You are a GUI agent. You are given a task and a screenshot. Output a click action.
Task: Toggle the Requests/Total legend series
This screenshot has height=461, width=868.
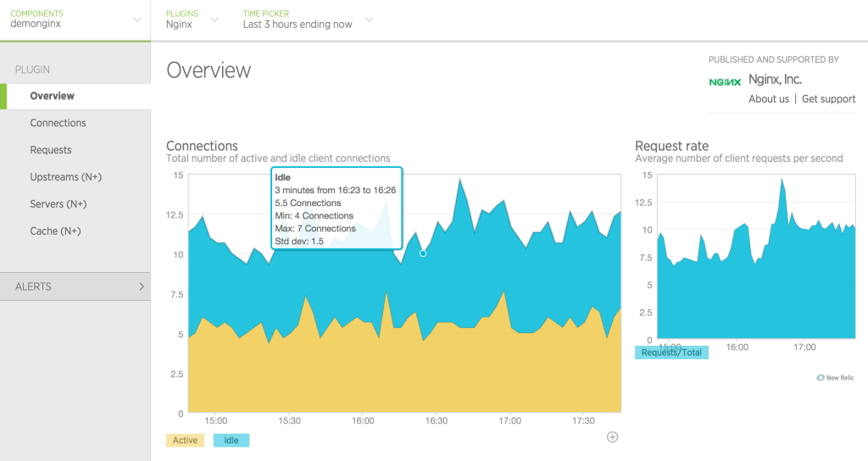click(x=671, y=353)
